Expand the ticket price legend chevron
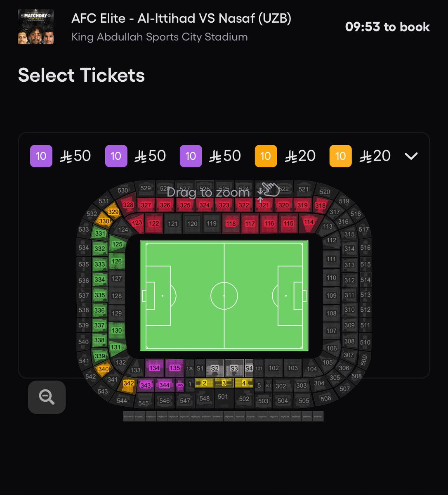 411,156
